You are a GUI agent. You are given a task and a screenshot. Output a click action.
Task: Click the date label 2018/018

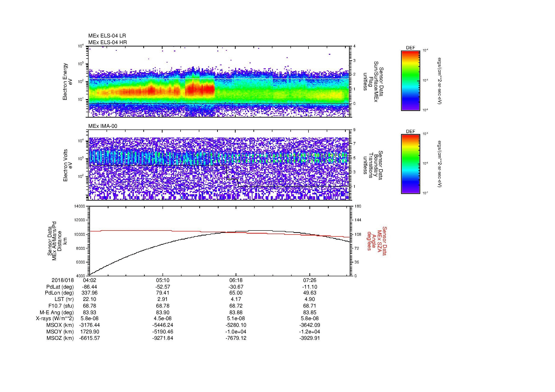[63, 280]
